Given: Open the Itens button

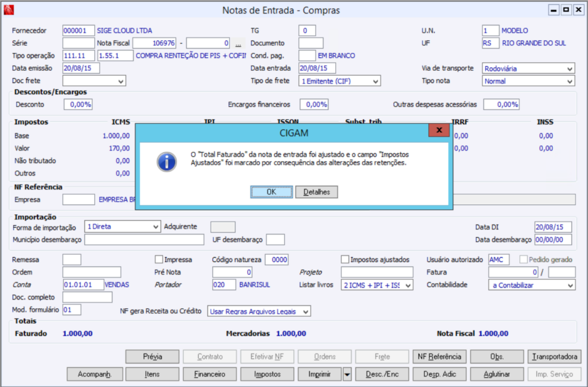Looking at the screenshot, I should [153, 374].
